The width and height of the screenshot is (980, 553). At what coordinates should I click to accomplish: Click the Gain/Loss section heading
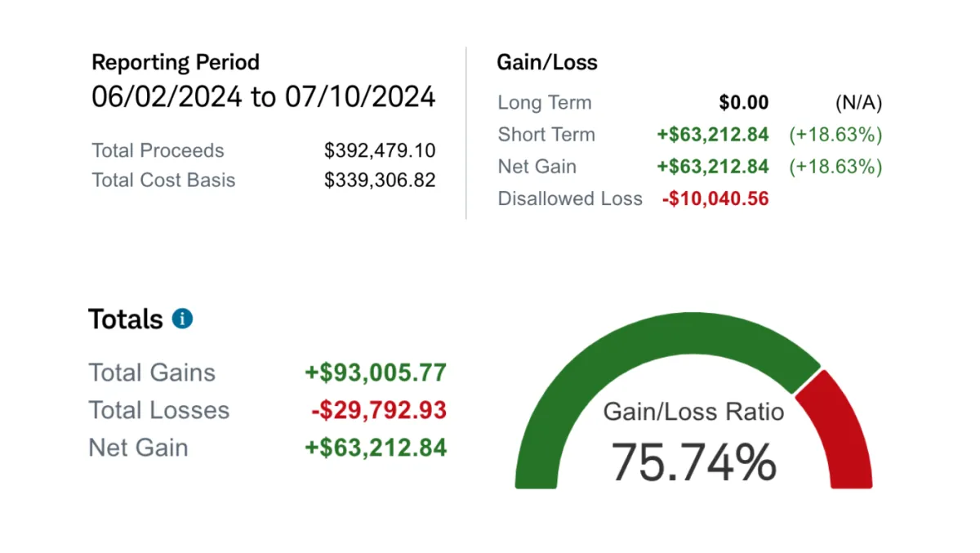pyautogui.click(x=546, y=63)
